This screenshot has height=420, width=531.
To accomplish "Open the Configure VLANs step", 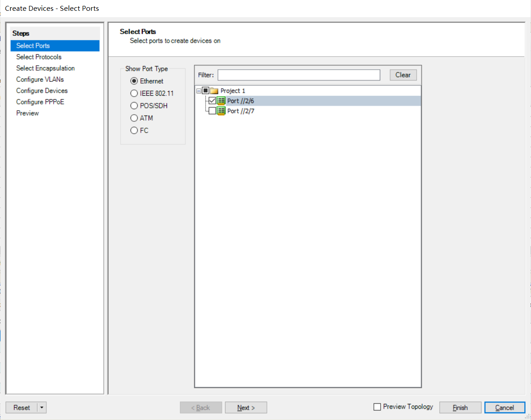I will 40,79.
